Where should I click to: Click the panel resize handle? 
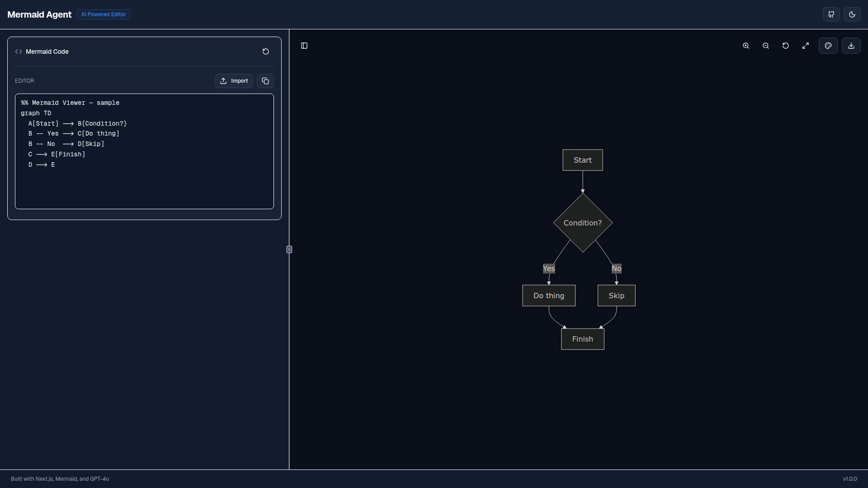click(x=289, y=249)
